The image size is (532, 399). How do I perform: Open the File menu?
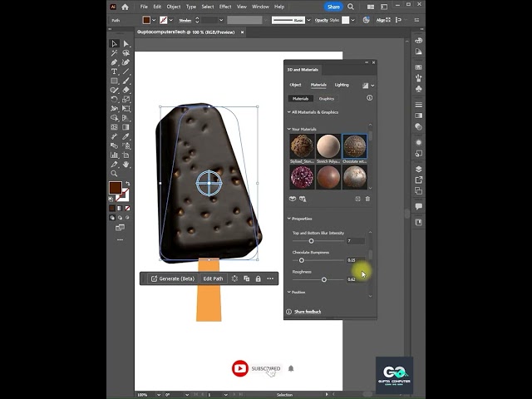point(144,7)
